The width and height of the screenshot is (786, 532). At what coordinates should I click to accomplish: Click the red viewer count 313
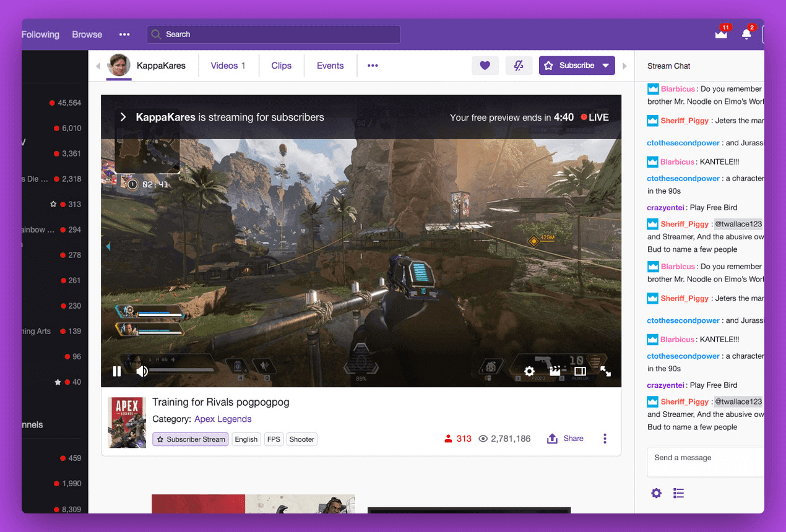point(458,439)
